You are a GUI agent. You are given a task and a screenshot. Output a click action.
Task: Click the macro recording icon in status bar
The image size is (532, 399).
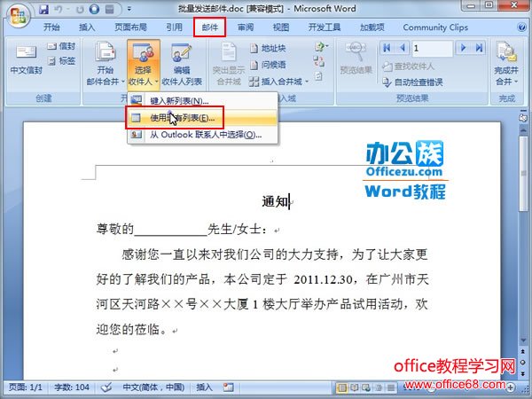point(228,387)
